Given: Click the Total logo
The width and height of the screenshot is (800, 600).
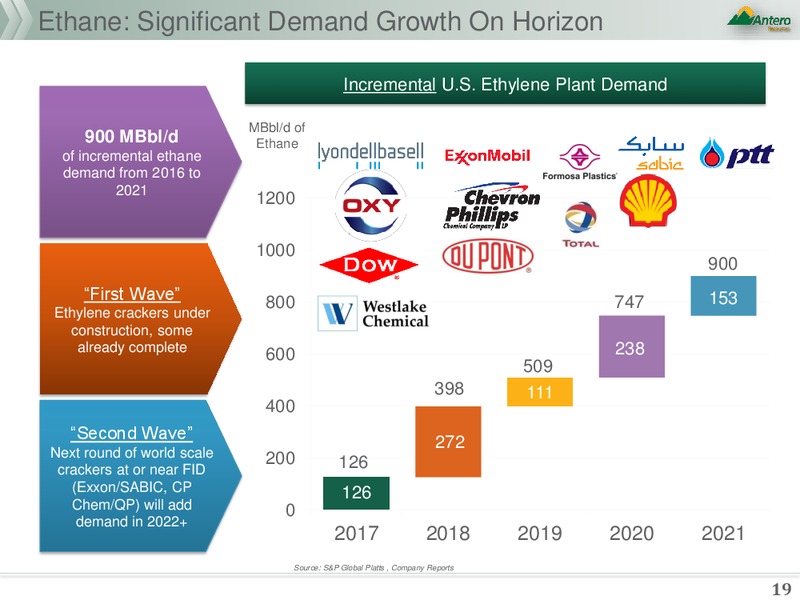Looking at the screenshot, I should 581,225.
